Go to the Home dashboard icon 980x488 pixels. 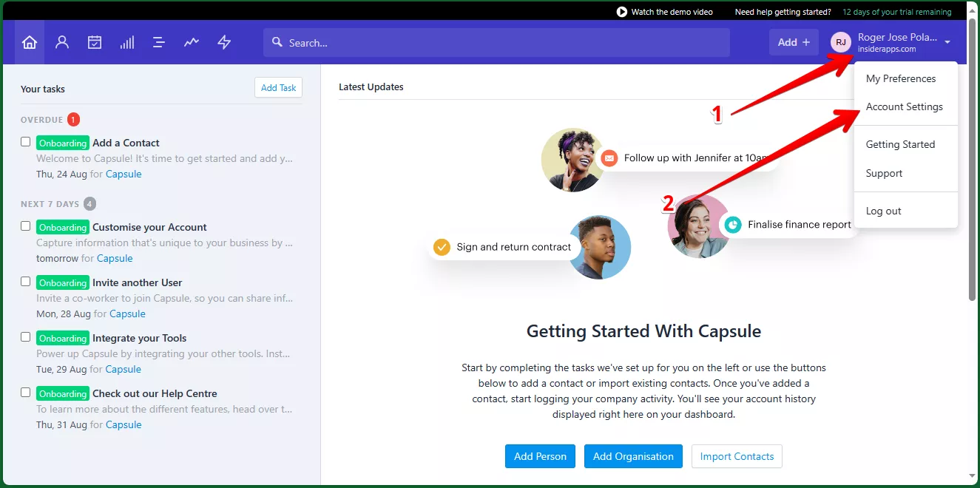[x=30, y=42]
